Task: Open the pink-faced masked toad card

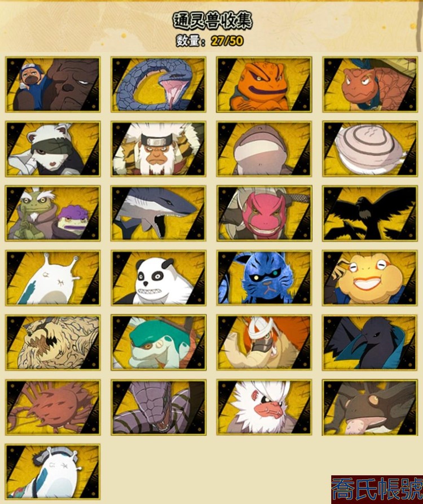Action: point(264,213)
